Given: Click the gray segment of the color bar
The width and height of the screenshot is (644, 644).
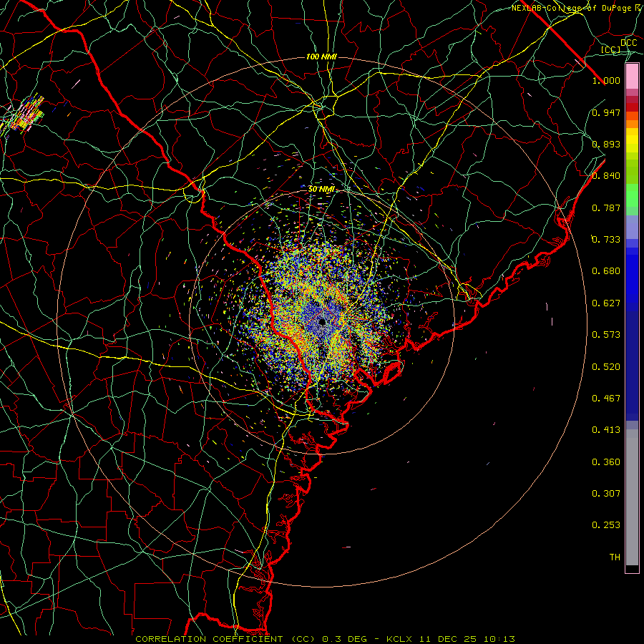Looking at the screenshot, I should 632,497.
